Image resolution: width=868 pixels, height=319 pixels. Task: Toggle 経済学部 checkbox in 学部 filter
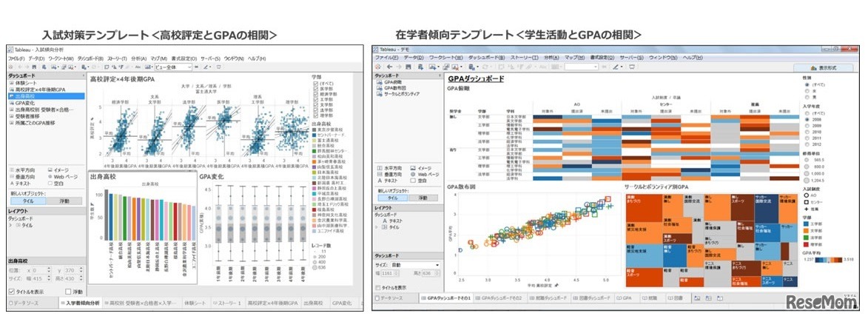coord(315,94)
